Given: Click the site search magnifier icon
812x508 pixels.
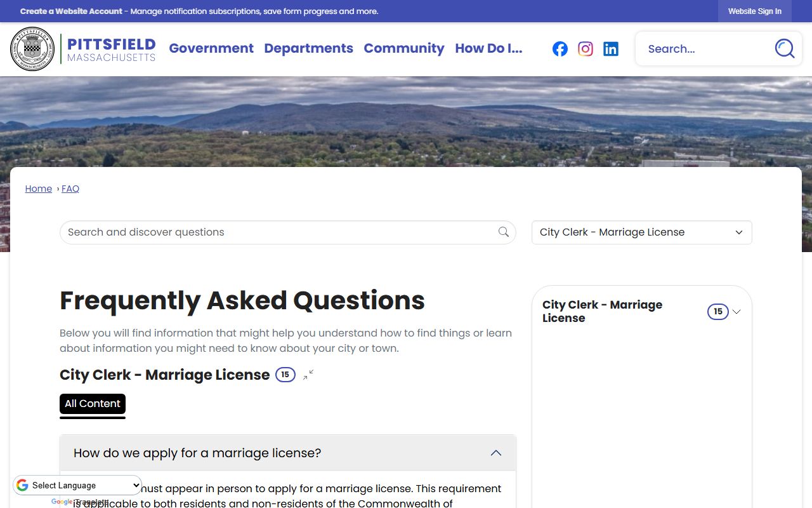Looking at the screenshot, I should point(785,49).
